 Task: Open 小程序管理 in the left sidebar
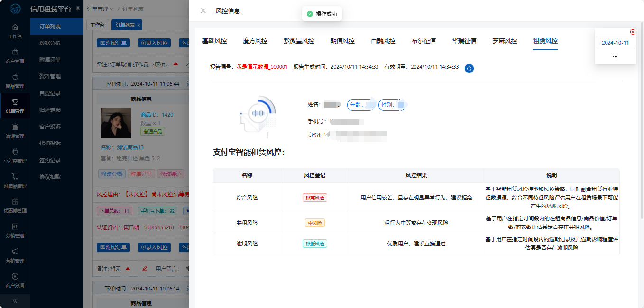(15, 155)
